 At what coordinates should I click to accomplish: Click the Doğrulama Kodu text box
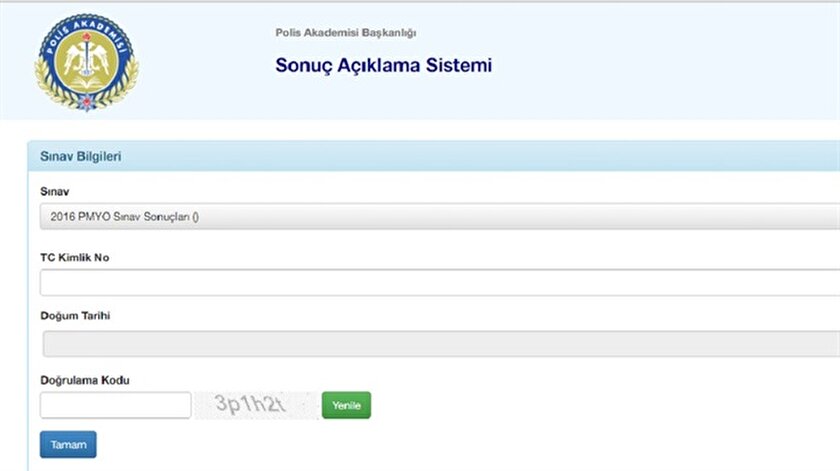pos(115,405)
